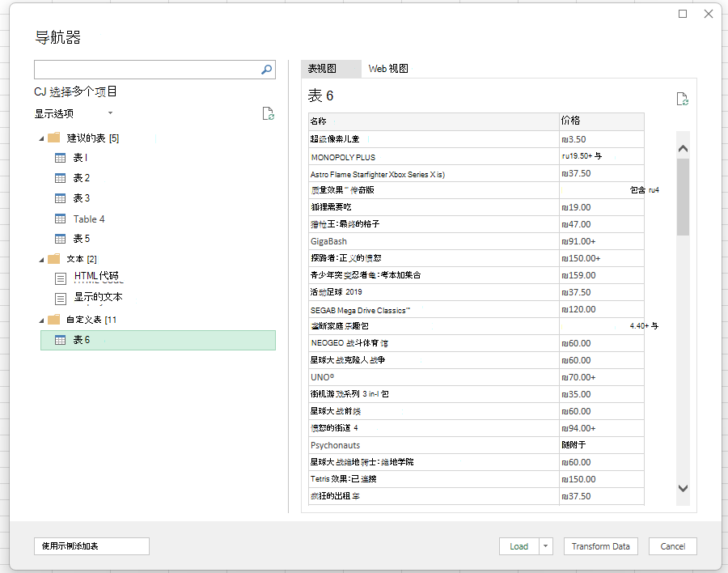The width and height of the screenshot is (728, 573).
Task: Collapse the 文本 tree group
Action: (41, 260)
